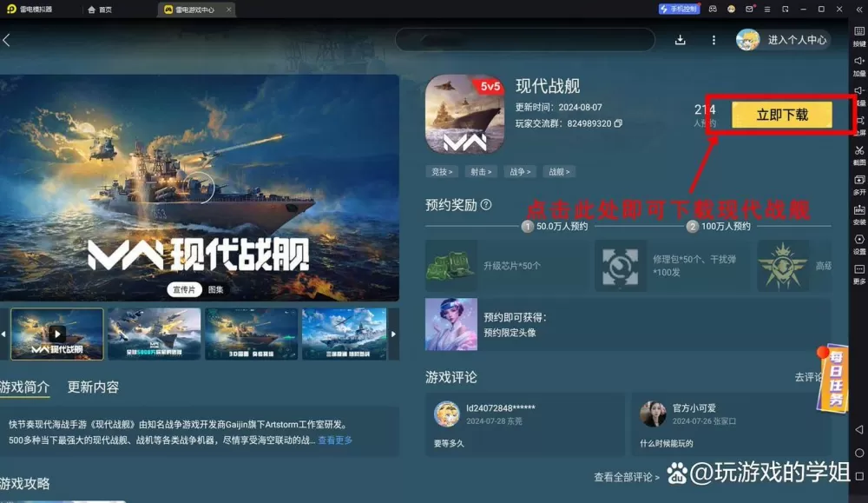Screen dimensions: 868x503
Task: Open keyboard mapping 按键 in sidebar
Action: (859, 36)
